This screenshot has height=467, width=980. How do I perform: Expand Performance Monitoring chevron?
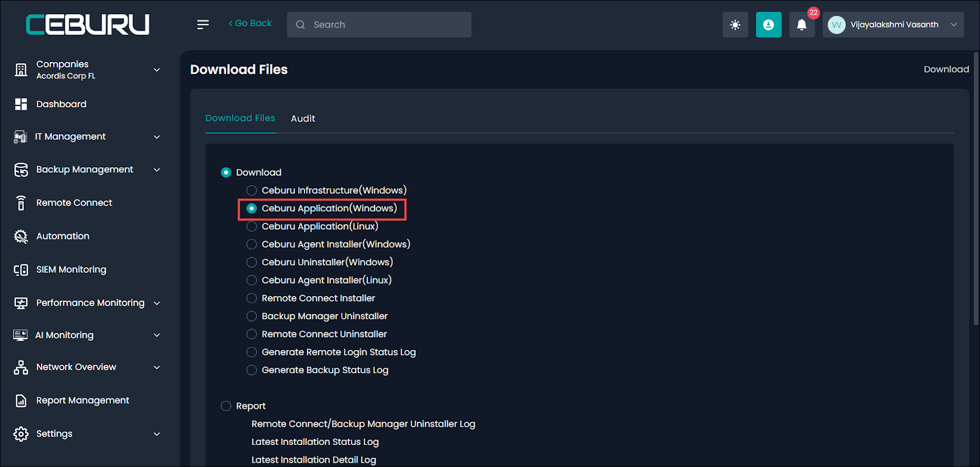157,303
